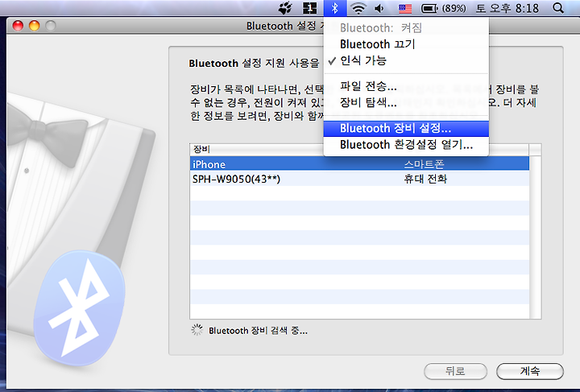Open the US flag input source menu
This screenshot has width=580, height=392.
405,8
